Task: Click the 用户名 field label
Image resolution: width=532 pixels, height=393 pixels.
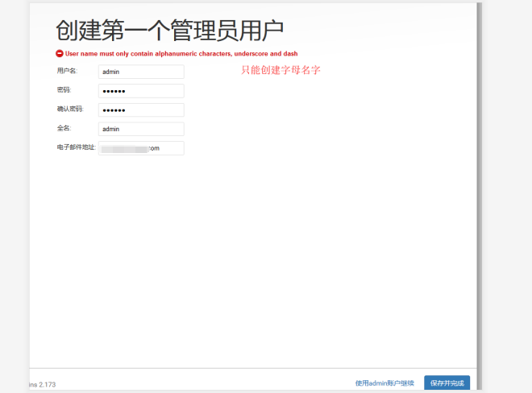Action: coord(66,71)
